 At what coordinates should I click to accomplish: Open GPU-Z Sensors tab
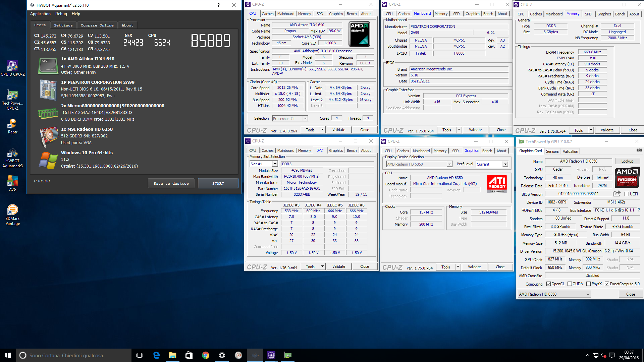point(552,152)
